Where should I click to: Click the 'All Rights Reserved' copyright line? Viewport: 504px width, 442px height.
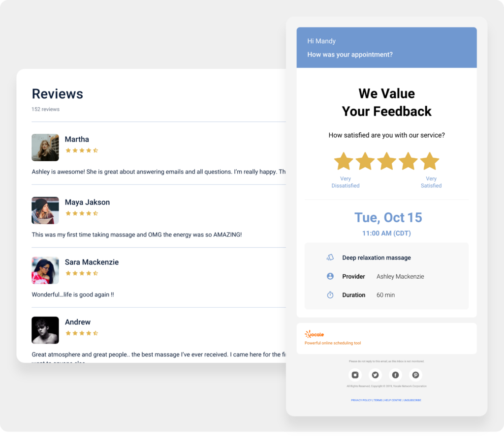[x=387, y=386]
